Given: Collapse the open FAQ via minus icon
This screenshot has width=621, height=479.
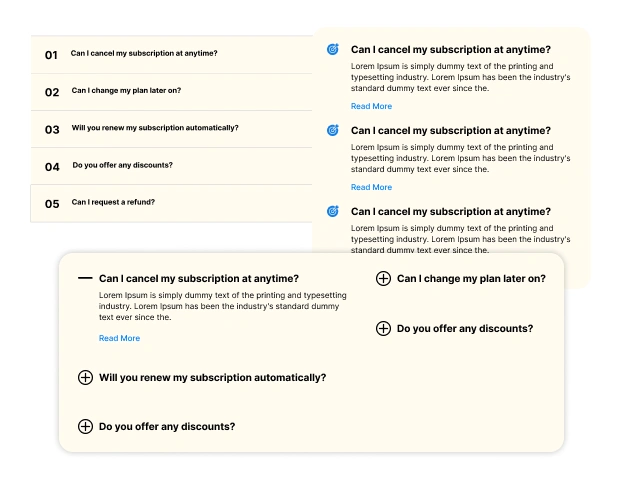Looking at the screenshot, I should 85,278.
